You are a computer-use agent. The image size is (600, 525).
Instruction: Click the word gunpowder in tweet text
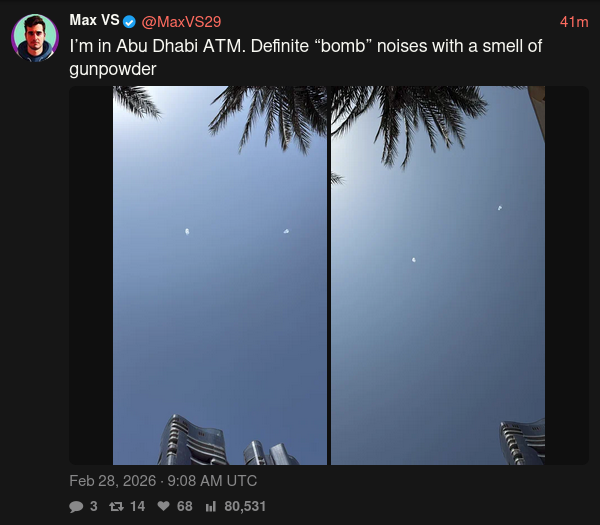click(x=113, y=70)
